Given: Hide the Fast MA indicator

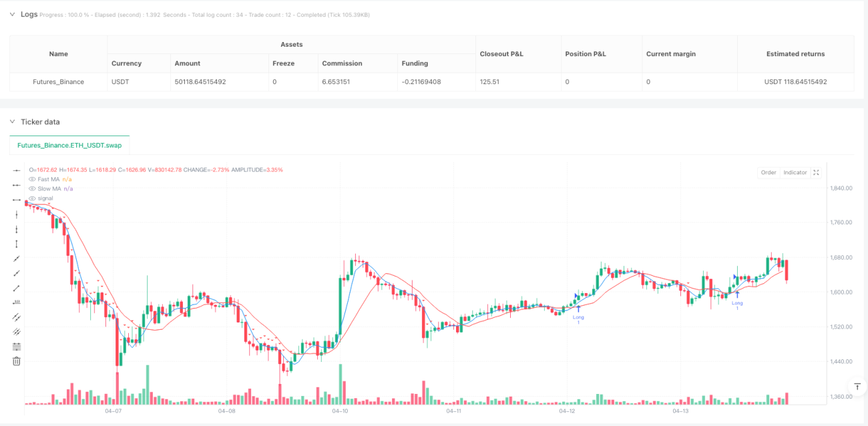Looking at the screenshot, I should pos(32,179).
